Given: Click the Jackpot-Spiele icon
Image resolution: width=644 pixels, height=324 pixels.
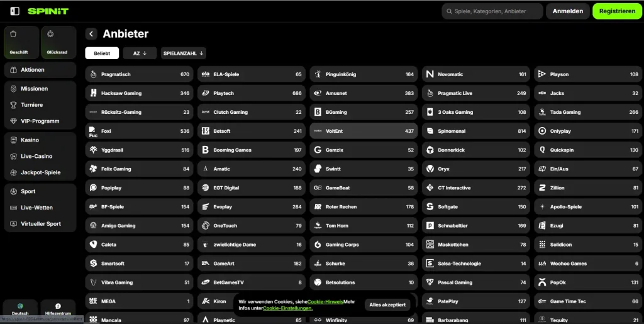Looking at the screenshot, I should (14, 172).
